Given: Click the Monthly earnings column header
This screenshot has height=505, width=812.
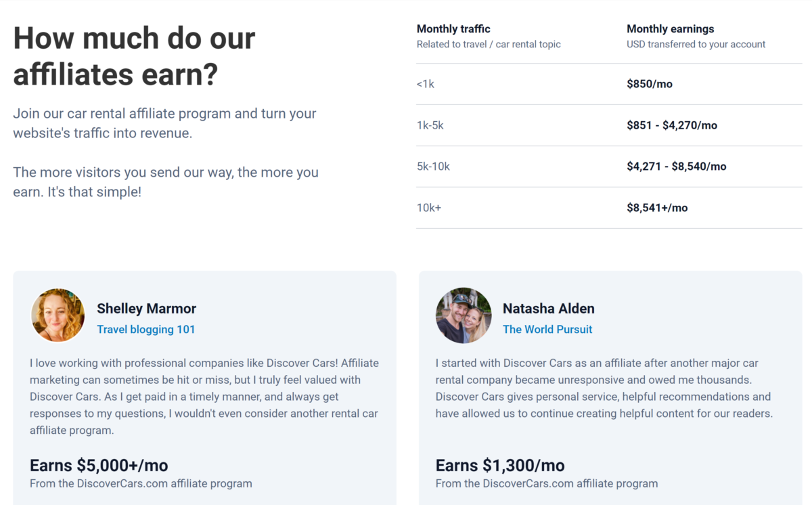Looking at the screenshot, I should [670, 29].
